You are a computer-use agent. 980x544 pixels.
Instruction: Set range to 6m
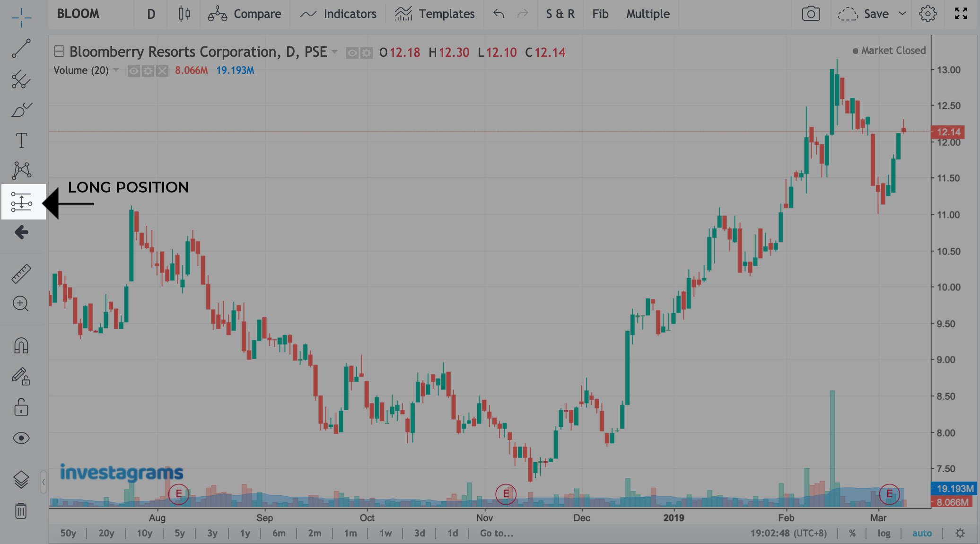(279, 533)
